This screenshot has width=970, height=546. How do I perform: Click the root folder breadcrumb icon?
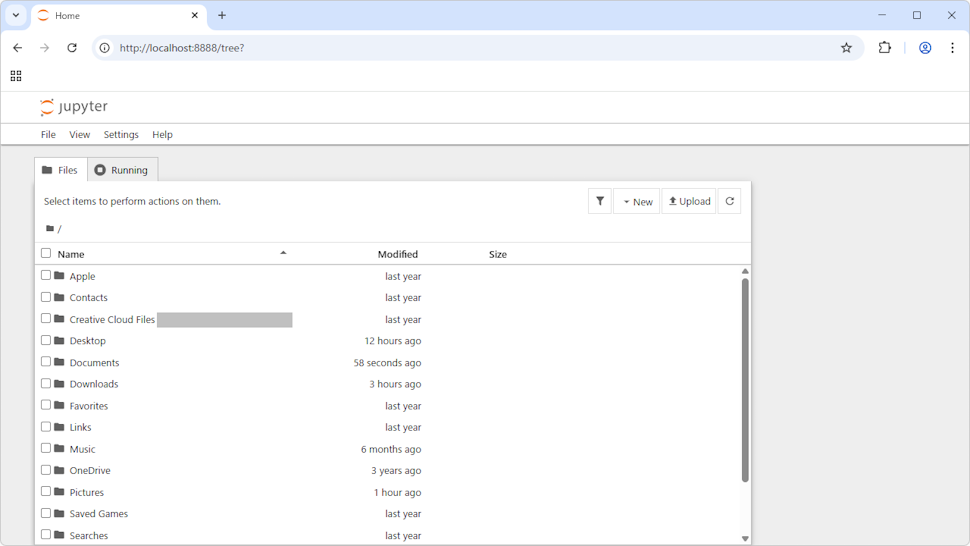click(x=50, y=229)
